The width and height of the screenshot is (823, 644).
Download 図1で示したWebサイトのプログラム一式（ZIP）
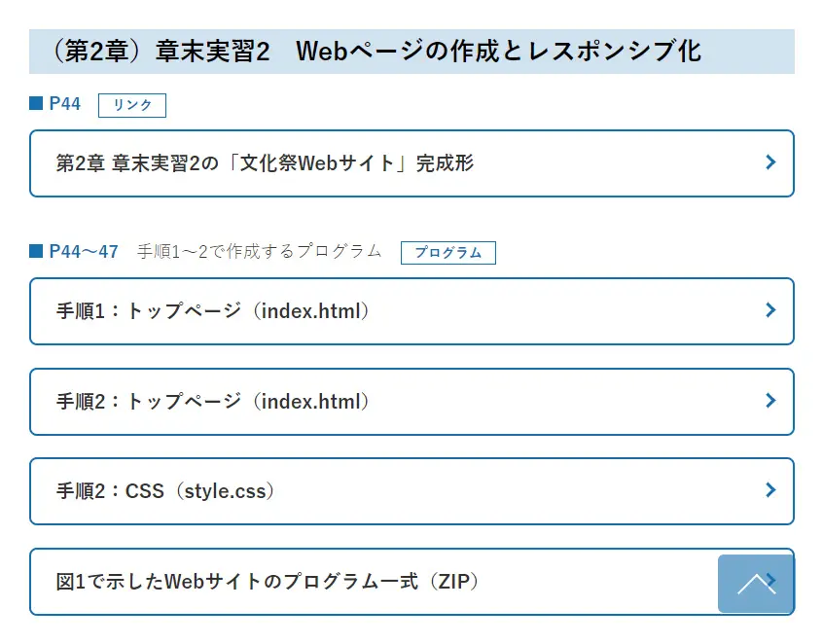[x=268, y=582]
